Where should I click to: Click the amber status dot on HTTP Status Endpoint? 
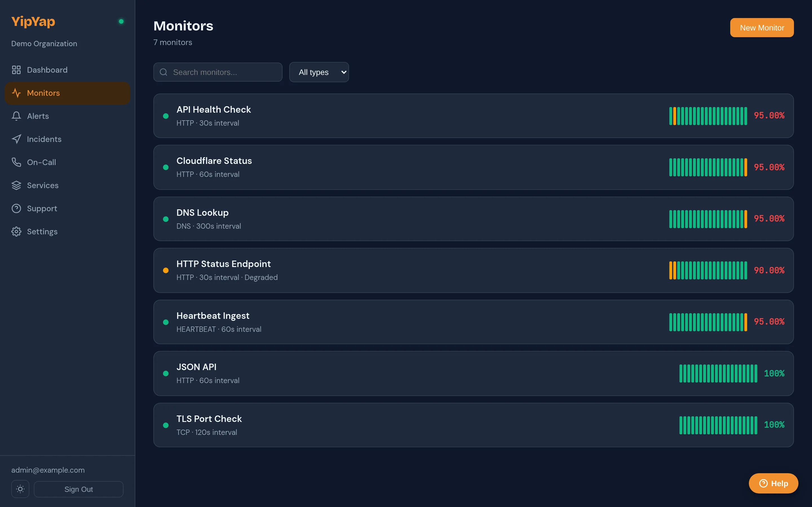166,270
